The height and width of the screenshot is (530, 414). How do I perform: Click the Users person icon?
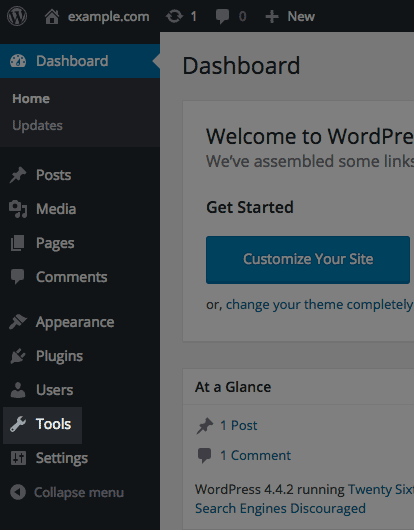click(x=18, y=390)
